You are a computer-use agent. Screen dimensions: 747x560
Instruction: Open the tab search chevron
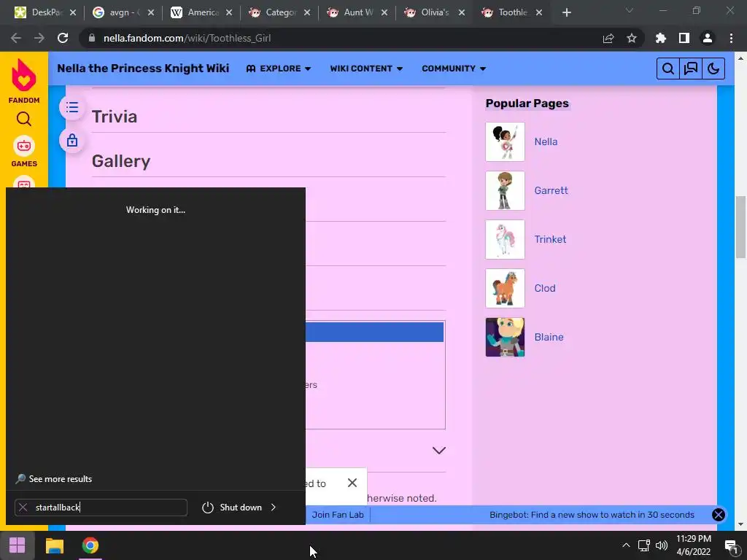pos(630,10)
